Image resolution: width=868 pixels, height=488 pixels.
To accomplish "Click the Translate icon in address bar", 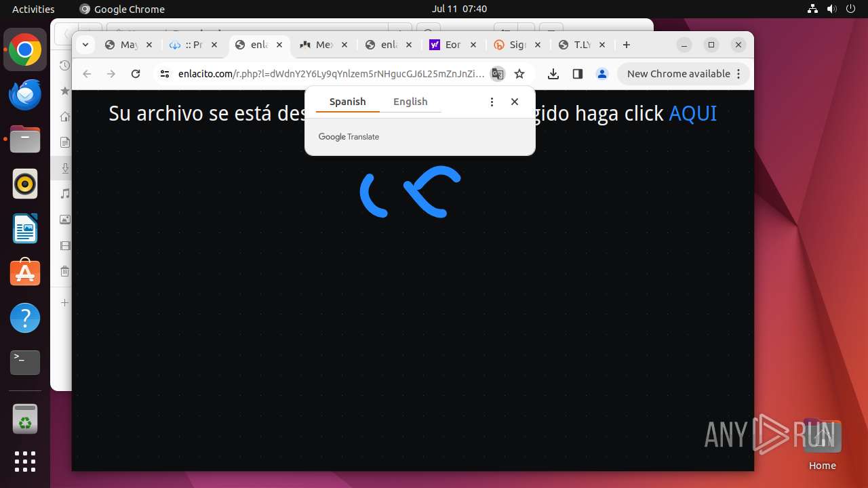I will coord(498,74).
